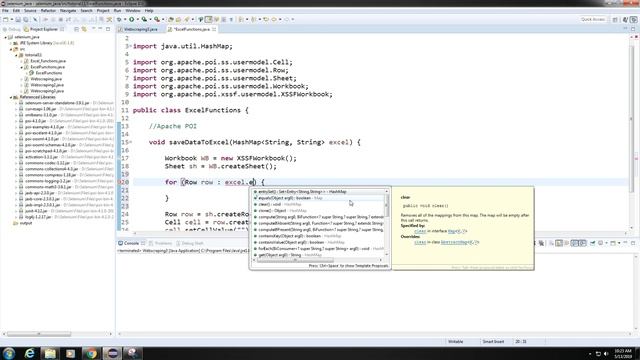Open dropdown arrow next to Run button
This screenshot has width=640, height=360.
138,20
